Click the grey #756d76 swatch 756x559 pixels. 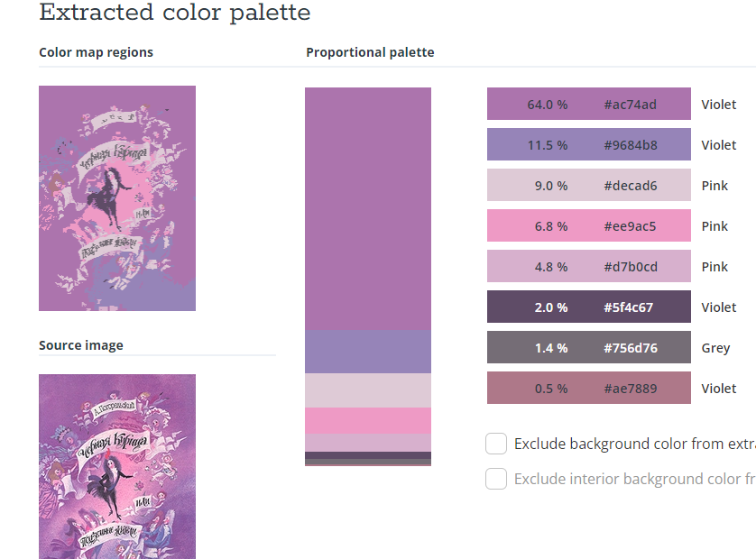coord(589,347)
